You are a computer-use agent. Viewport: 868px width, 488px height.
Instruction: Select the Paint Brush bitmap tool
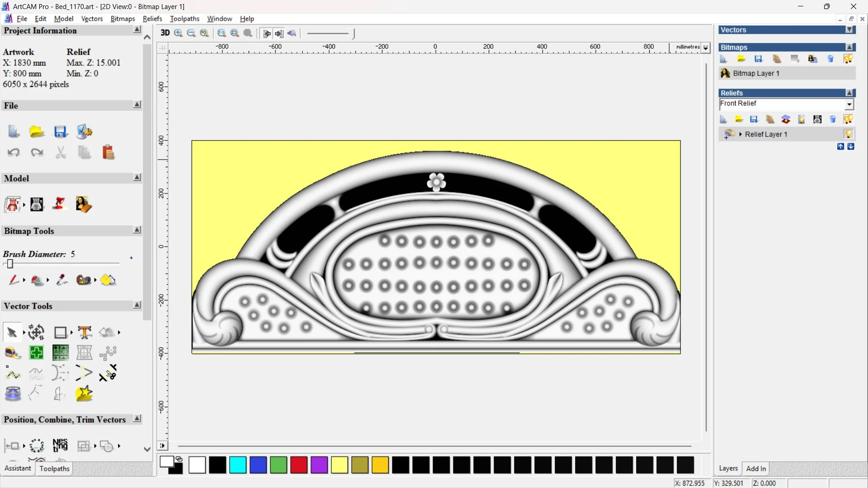(x=13, y=280)
